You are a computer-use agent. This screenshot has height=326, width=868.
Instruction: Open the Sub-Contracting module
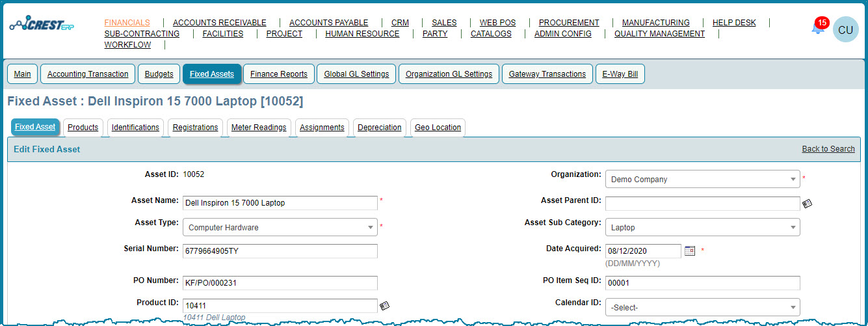142,33
